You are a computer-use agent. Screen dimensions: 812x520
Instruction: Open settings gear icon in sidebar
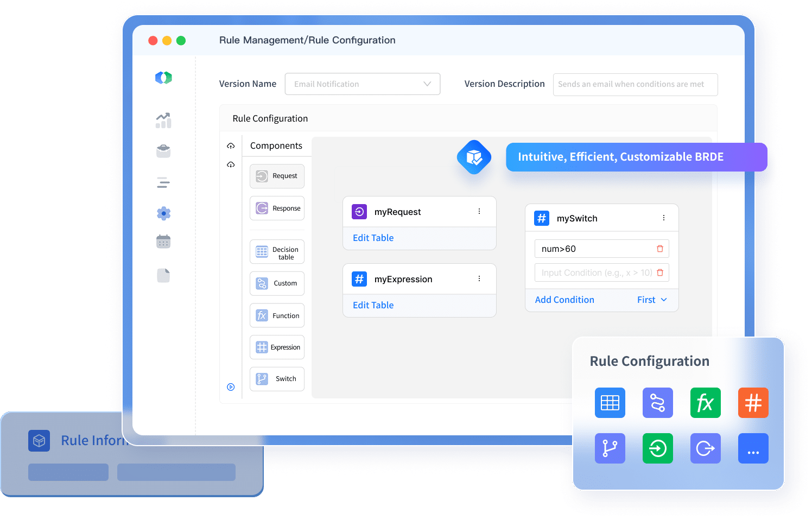[x=163, y=213]
